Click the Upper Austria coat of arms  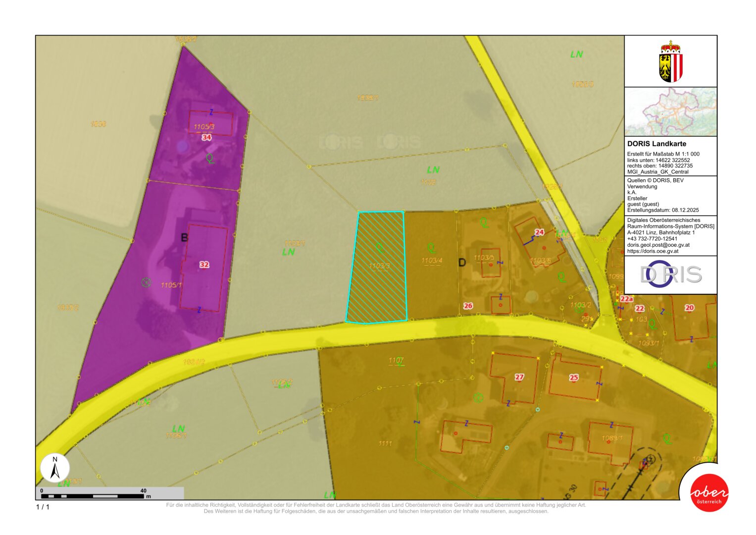[670, 62]
